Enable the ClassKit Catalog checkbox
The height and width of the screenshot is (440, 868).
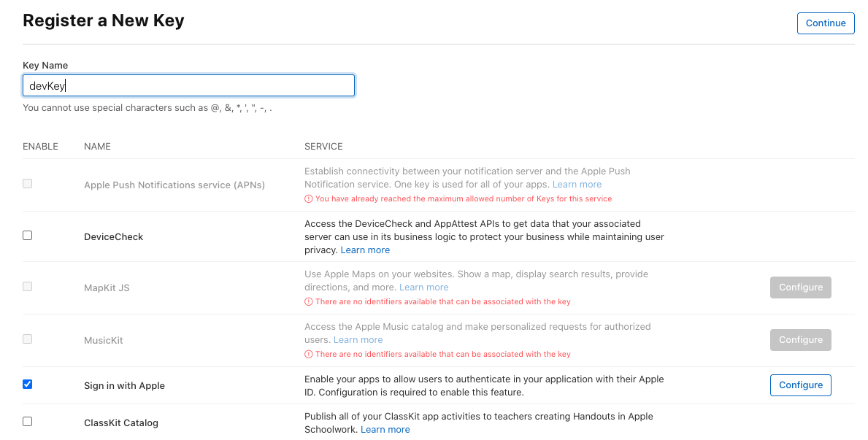27,421
